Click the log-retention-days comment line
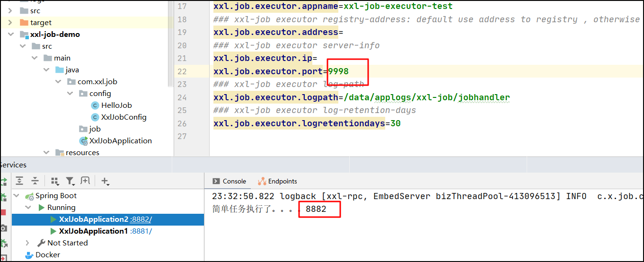This screenshot has height=262, width=644. point(315,110)
